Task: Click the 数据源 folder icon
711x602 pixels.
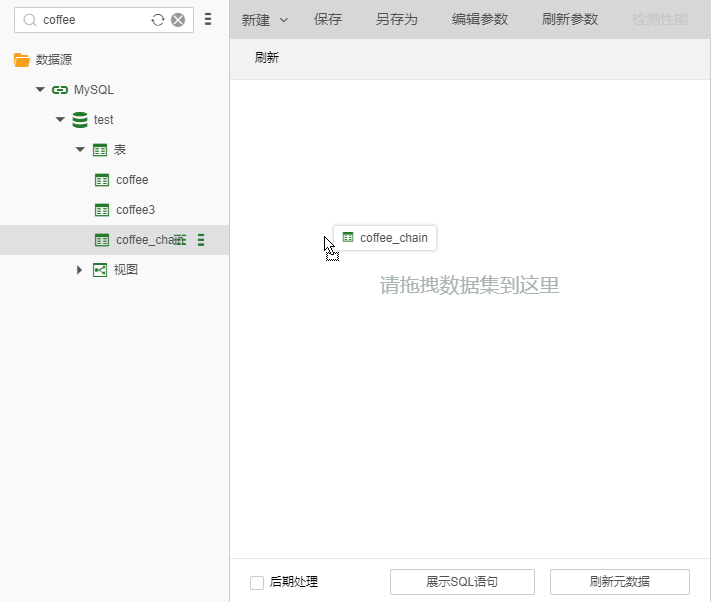Action: [22, 60]
